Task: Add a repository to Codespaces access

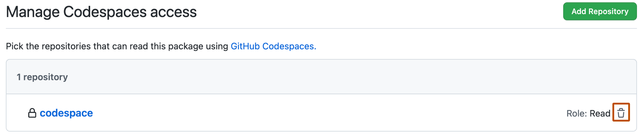Action: click(600, 12)
